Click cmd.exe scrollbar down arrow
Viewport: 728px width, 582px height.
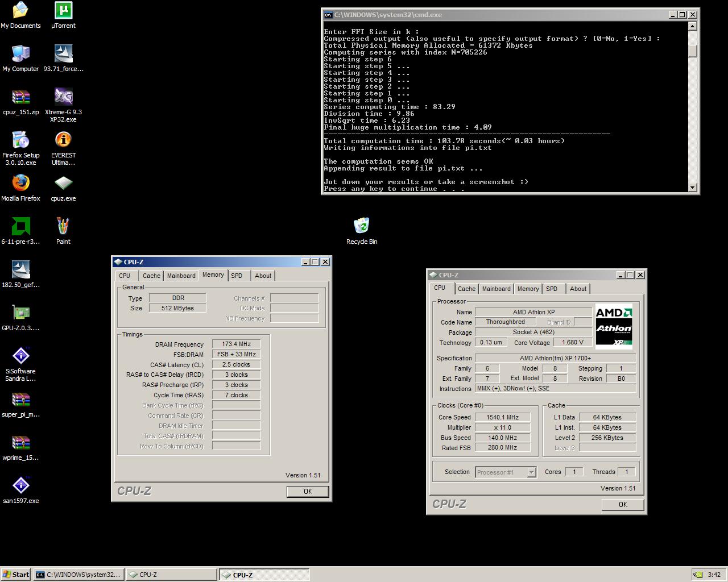692,187
